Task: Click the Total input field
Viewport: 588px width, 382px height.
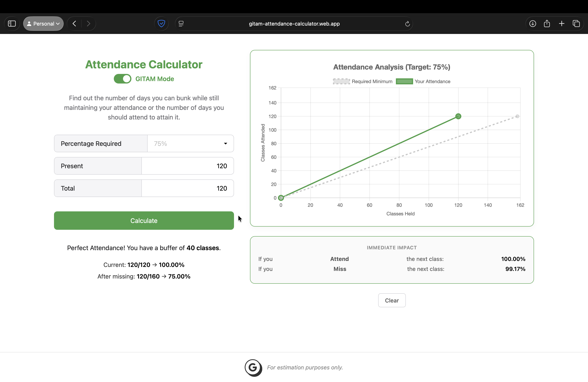Action: (x=188, y=188)
